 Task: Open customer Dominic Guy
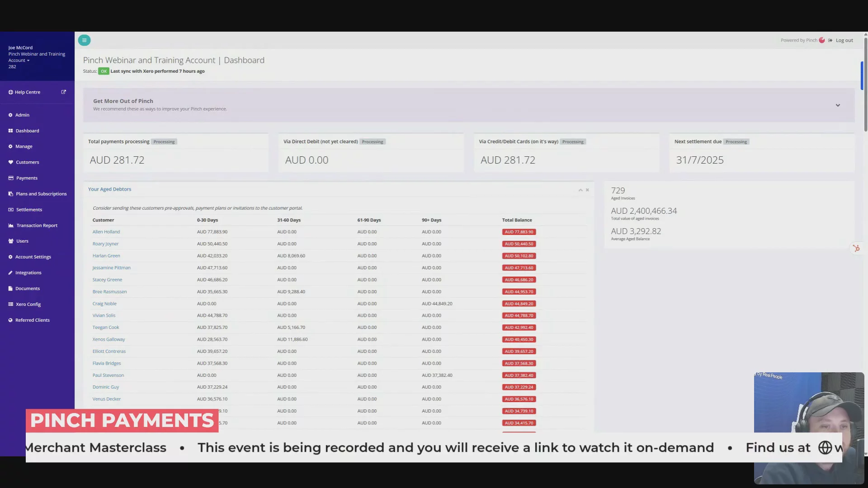point(106,387)
